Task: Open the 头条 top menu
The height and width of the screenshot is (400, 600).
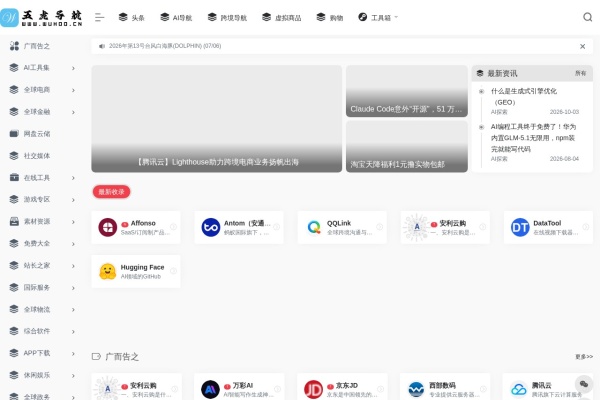Action: (132, 18)
